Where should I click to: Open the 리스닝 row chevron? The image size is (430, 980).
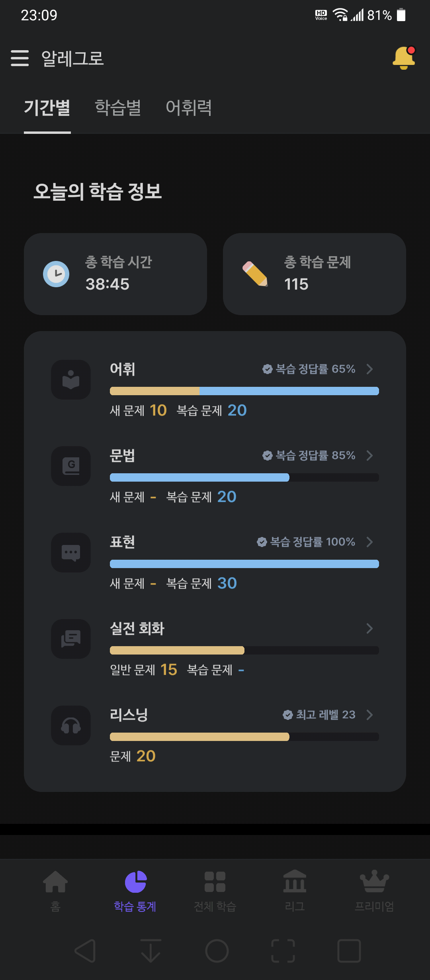point(369,715)
